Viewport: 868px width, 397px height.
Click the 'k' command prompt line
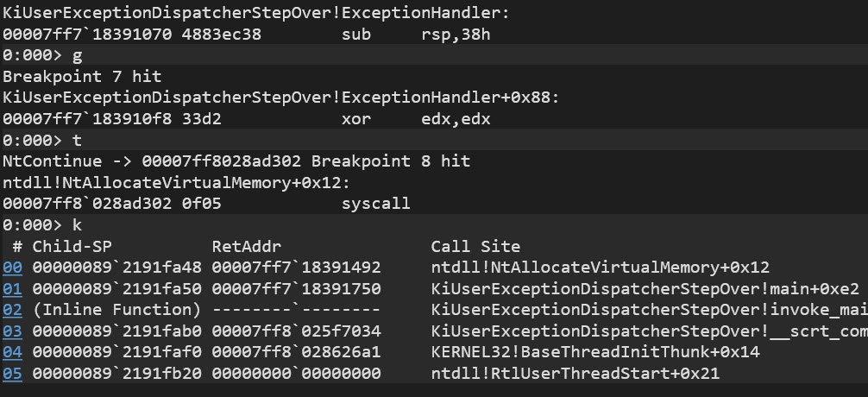click(x=434, y=224)
